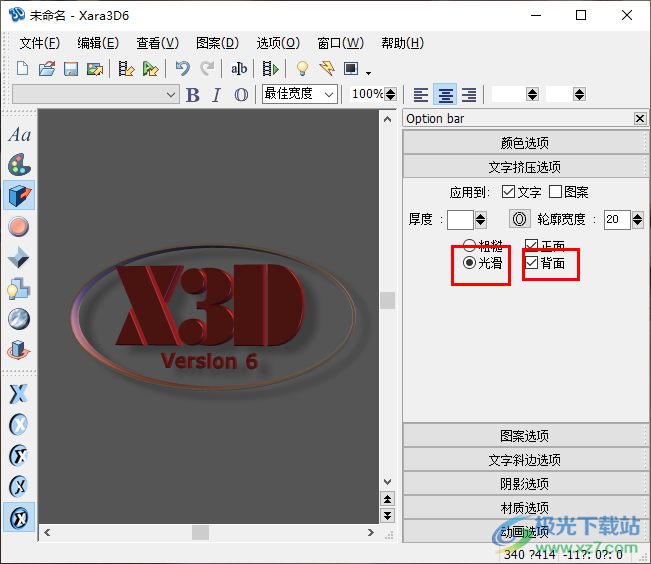The height and width of the screenshot is (564, 651).
Task: Open the text editor 'ab' icon
Action: coord(239,69)
